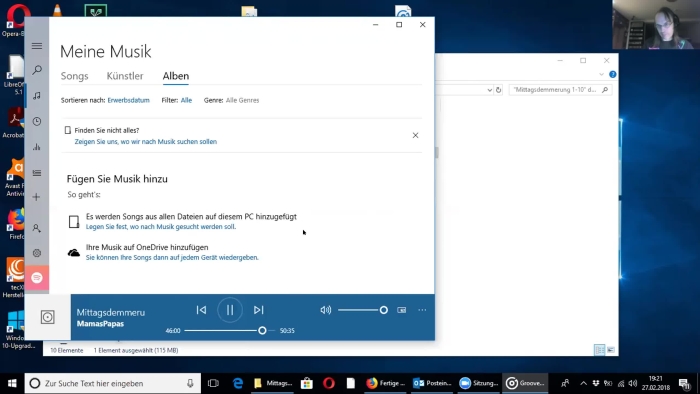This screenshot has height=394, width=700.
Task: Switch to the Mittags... Explorer taskbar window
Action: pyautogui.click(x=273, y=383)
